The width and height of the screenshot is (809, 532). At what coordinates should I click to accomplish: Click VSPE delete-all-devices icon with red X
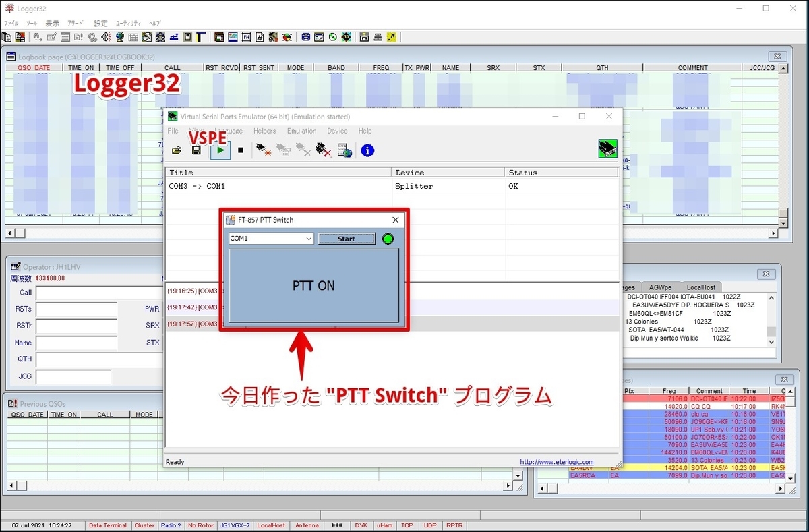324,150
